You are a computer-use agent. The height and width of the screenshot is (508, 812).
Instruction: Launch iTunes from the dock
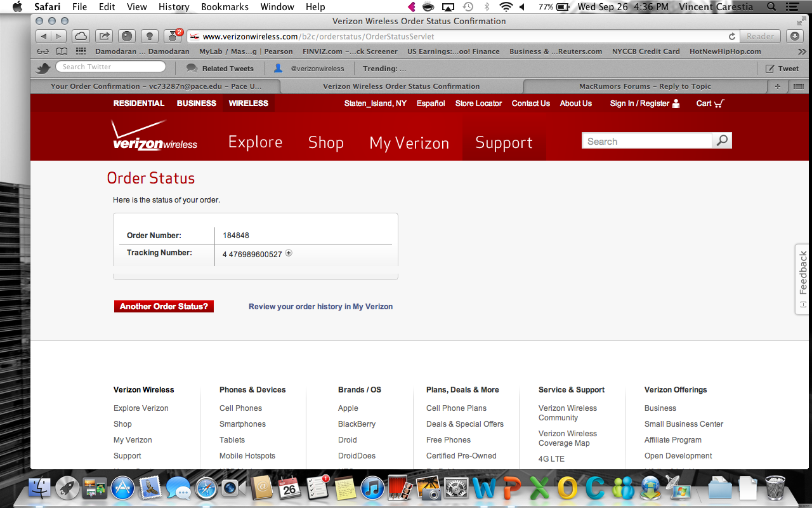tap(372, 488)
